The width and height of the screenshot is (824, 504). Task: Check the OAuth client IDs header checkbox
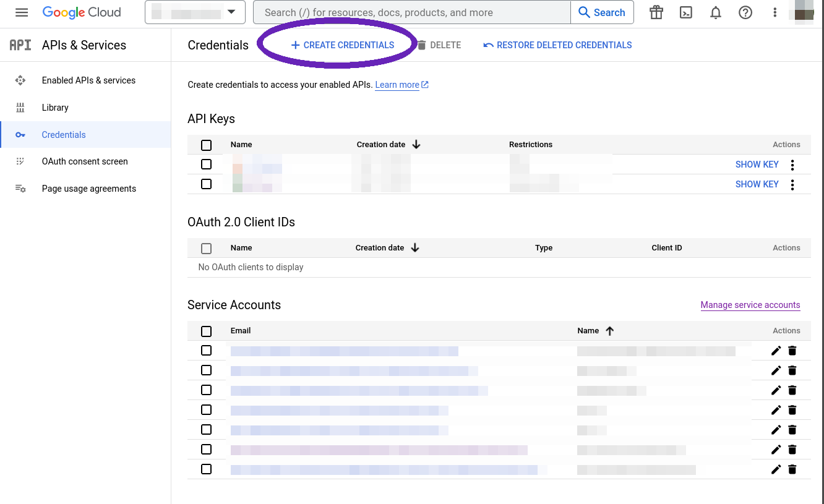[206, 248]
